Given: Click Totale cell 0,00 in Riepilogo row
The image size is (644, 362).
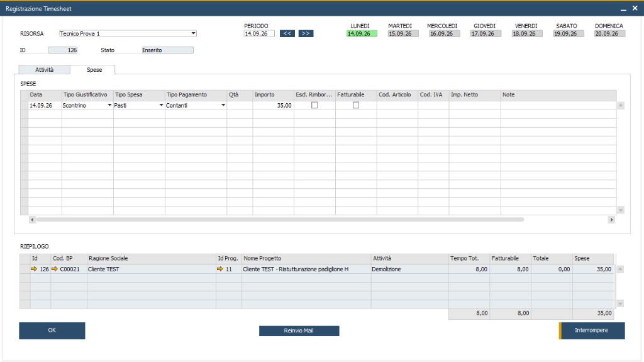Looking at the screenshot, I should click(x=552, y=269).
